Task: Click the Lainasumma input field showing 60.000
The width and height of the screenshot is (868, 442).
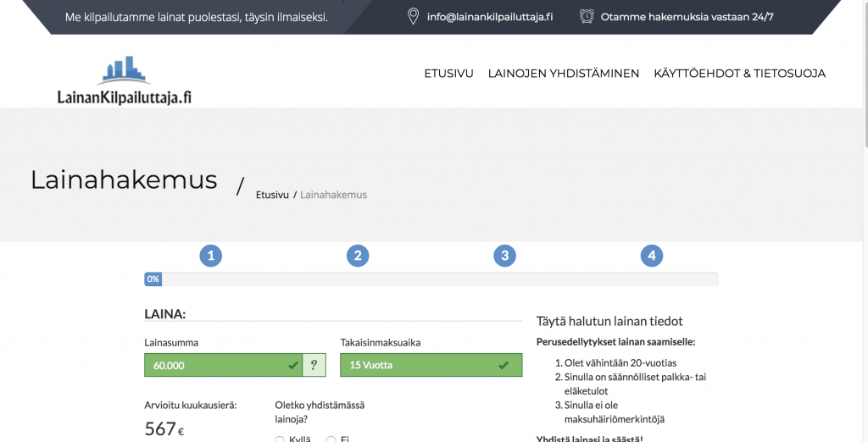Action: pyautogui.click(x=223, y=365)
